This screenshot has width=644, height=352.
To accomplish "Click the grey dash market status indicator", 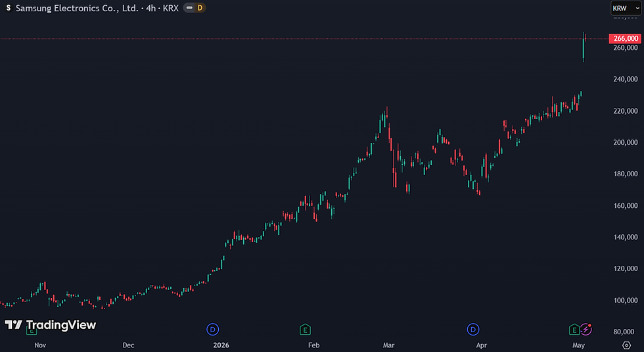I will pos(189,8).
